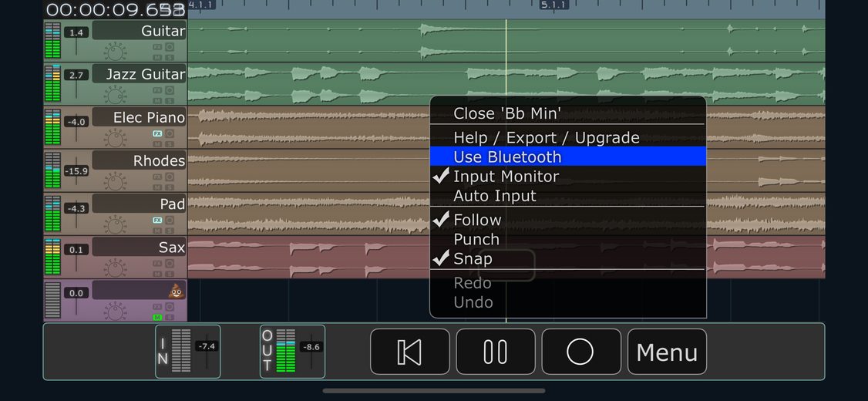This screenshot has height=401, width=868.
Task: Click the Rhodes track pan knob
Action: click(115, 182)
